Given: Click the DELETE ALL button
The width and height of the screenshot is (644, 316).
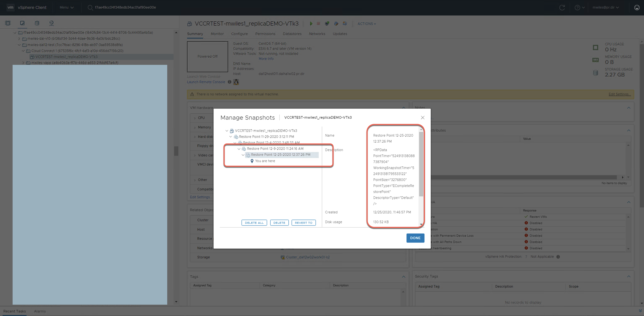Looking at the screenshot, I should [x=254, y=223].
